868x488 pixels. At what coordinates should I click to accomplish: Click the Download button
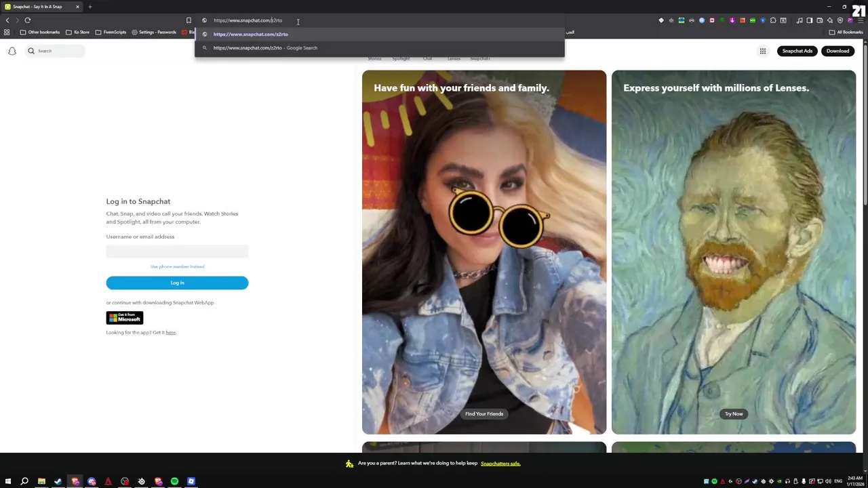coord(837,51)
